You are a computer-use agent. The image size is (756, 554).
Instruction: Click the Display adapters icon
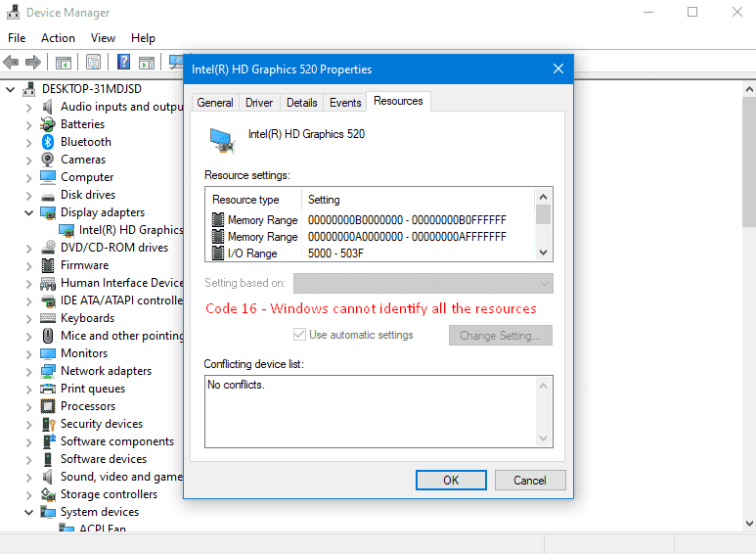pos(48,212)
